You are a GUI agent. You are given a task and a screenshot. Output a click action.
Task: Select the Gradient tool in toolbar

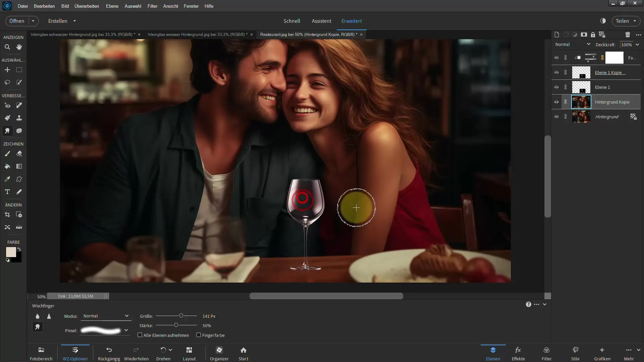(x=19, y=167)
